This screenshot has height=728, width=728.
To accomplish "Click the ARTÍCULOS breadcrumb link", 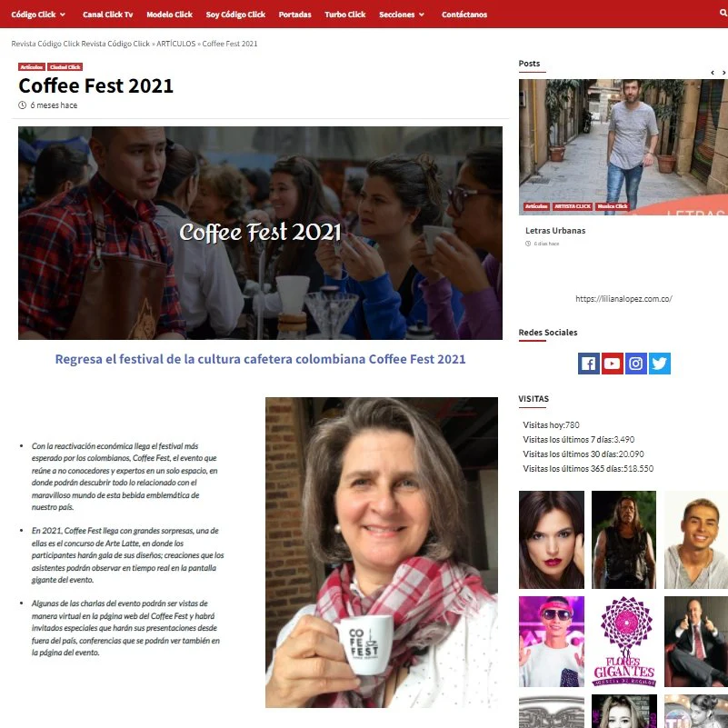I will click(x=176, y=44).
